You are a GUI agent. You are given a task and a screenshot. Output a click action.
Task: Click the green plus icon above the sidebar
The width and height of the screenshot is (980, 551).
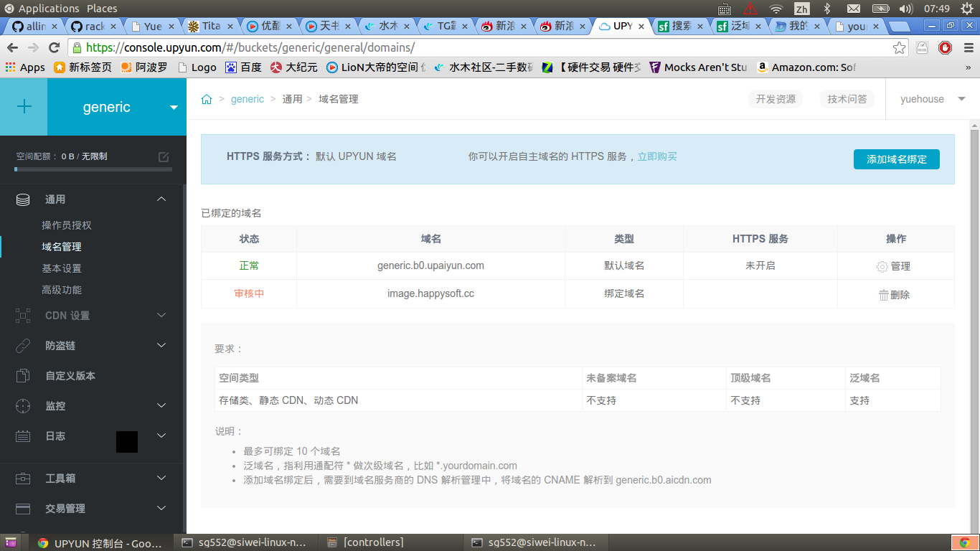point(24,106)
